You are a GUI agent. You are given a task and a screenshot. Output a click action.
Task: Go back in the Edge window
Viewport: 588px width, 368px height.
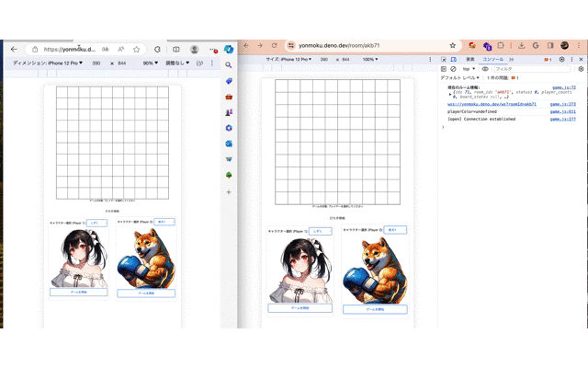tap(14, 49)
